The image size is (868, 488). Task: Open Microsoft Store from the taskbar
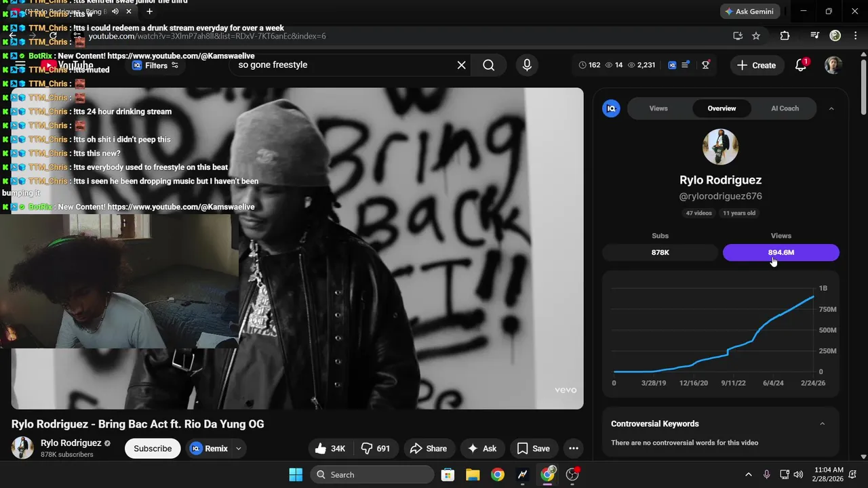pos(448,474)
